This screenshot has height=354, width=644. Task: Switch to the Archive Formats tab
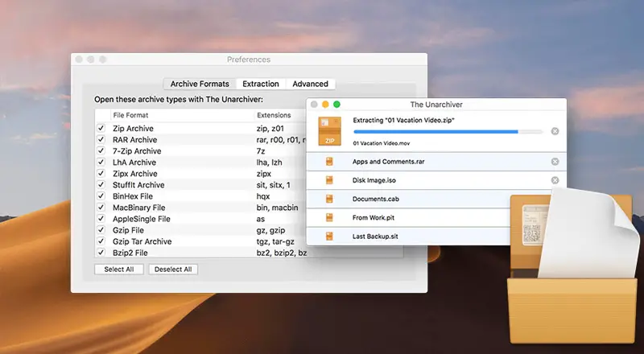(x=200, y=84)
